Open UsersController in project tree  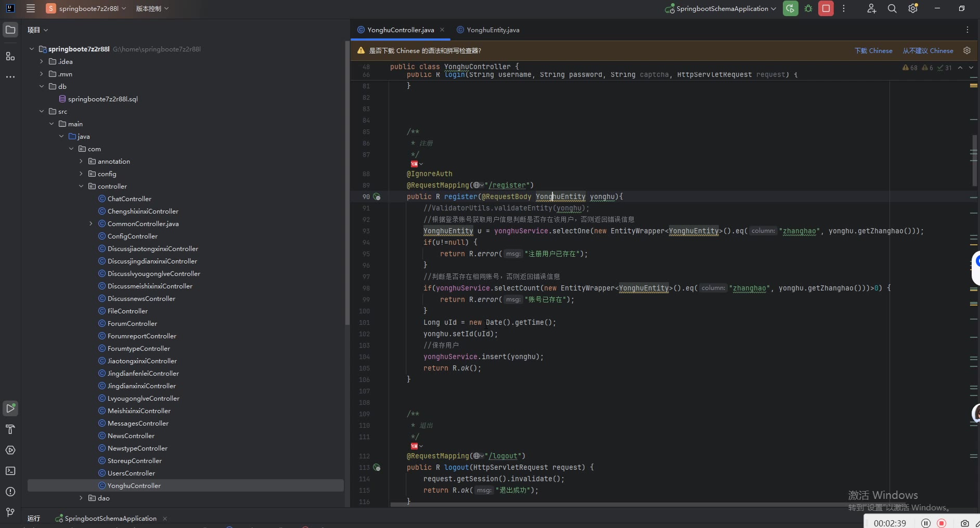pyautogui.click(x=131, y=473)
